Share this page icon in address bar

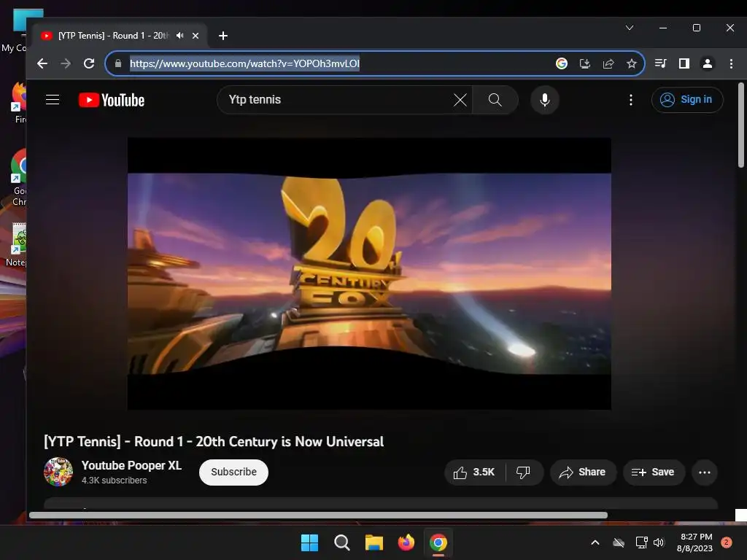pyautogui.click(x=608, y=63)
